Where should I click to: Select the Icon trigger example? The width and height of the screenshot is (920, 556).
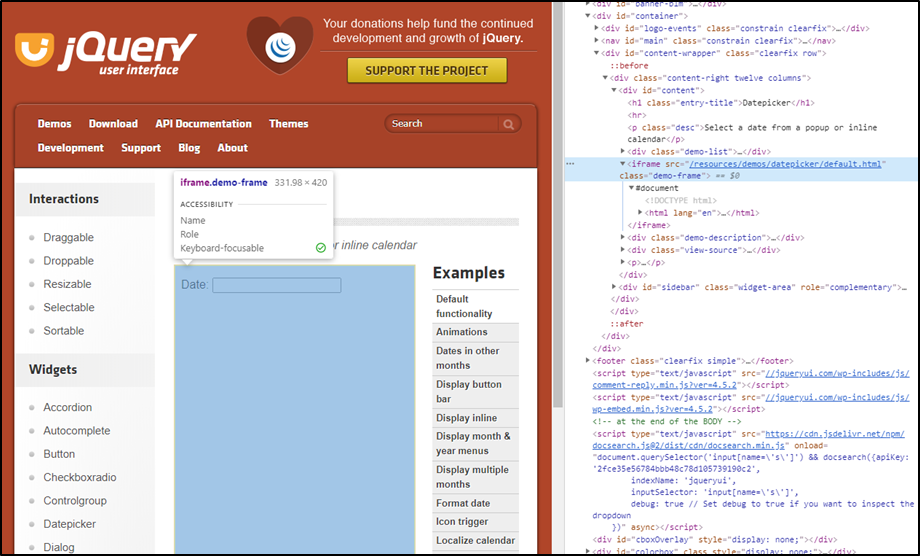(x=475, y=521)
